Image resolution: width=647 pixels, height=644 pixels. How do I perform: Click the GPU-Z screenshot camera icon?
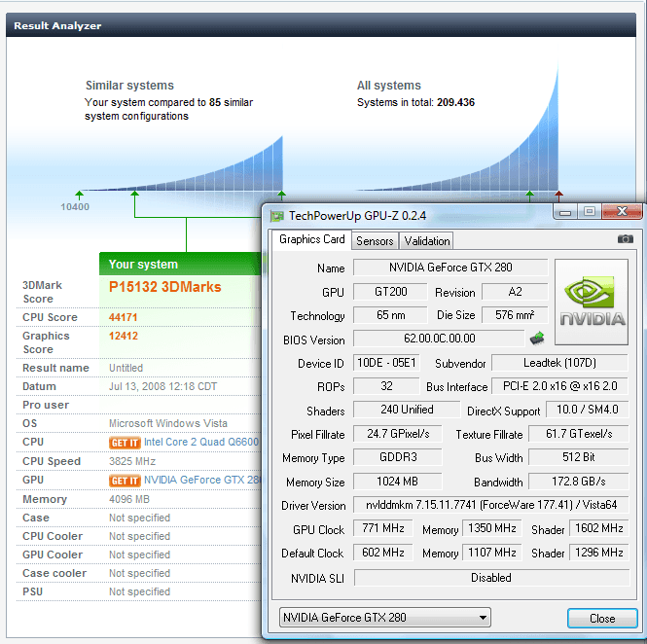pyautogui.click(x=626, y=239)
